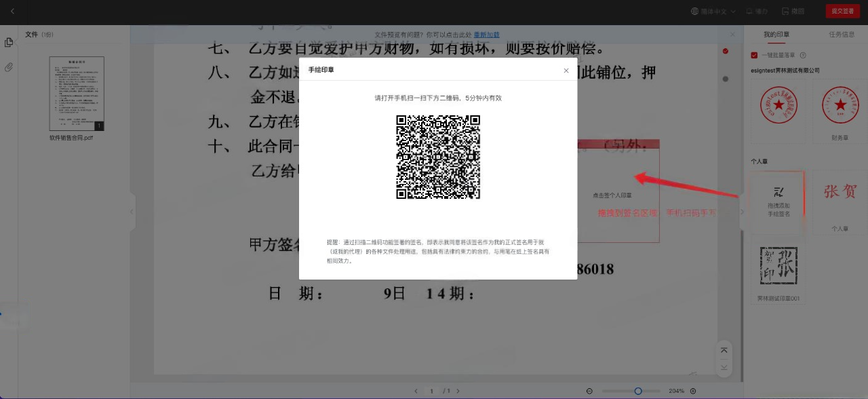
Task: Switch to the 我的印章 tab
Action: tap(776, 35)
